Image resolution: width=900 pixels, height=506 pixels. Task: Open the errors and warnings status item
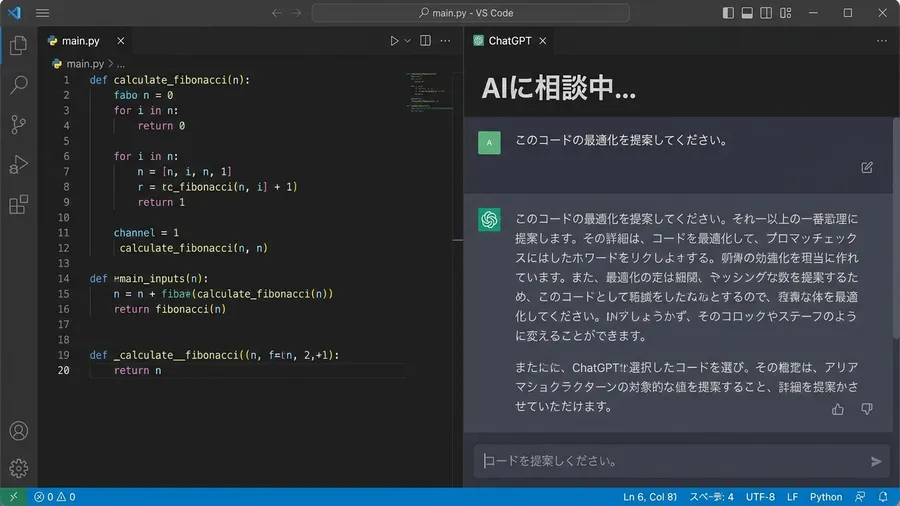pos(55,497)
